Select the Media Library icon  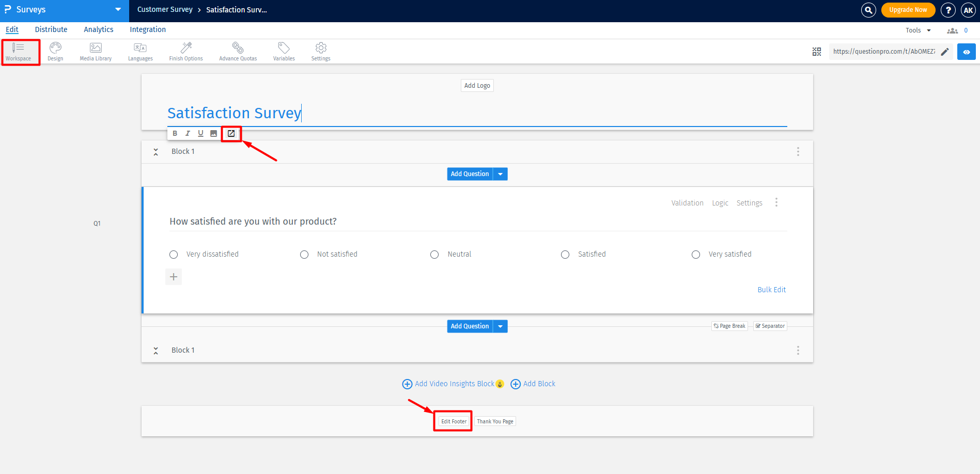pos(95,51)
